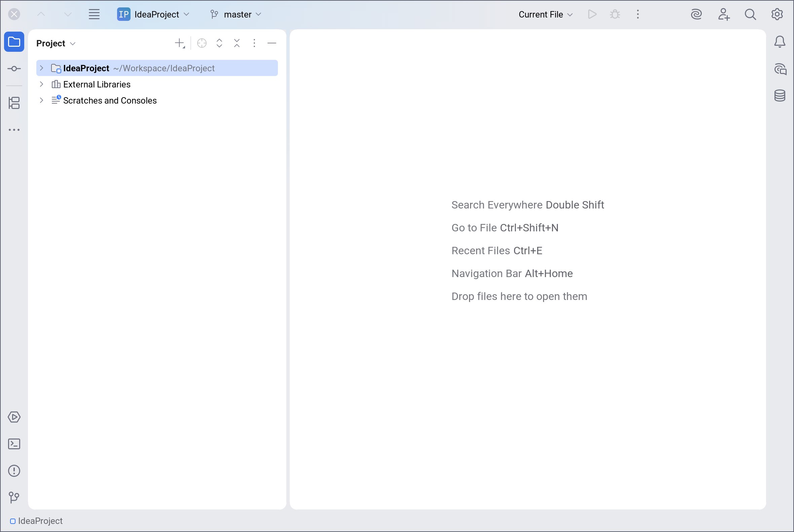Open Project view options kebab menu
Screen dimensions: 794x532
[x=254, y=43]
